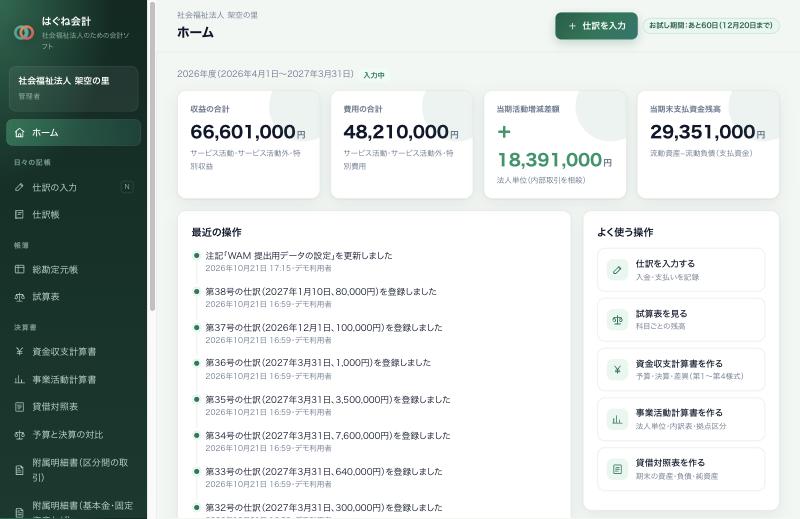
Task: Click the 試算表を見る quick action card
Action: [681, 319]
